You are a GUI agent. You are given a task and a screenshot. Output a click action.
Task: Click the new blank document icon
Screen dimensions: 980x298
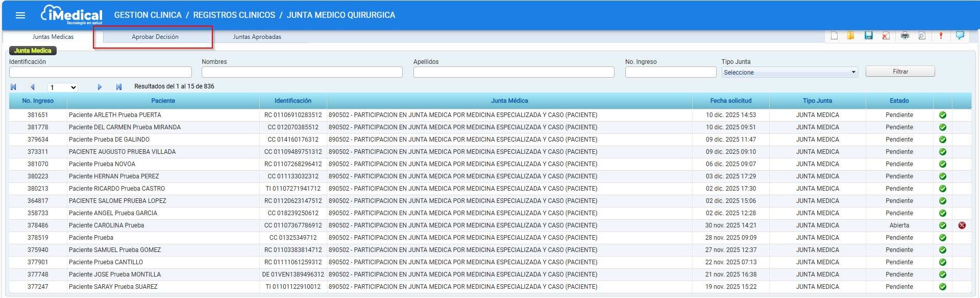(x=834, y=35)
